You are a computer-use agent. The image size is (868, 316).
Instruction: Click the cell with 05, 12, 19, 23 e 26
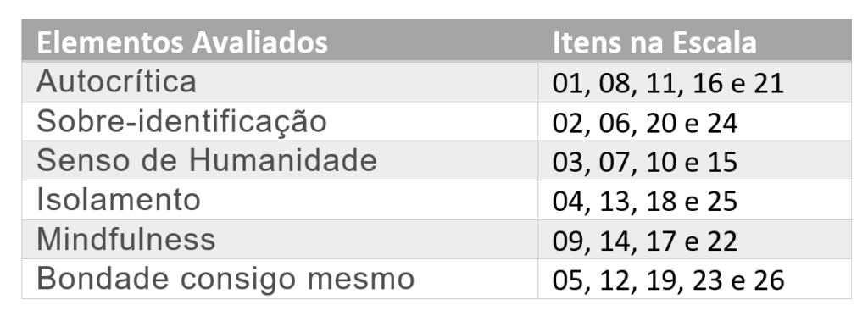(694, 279)
